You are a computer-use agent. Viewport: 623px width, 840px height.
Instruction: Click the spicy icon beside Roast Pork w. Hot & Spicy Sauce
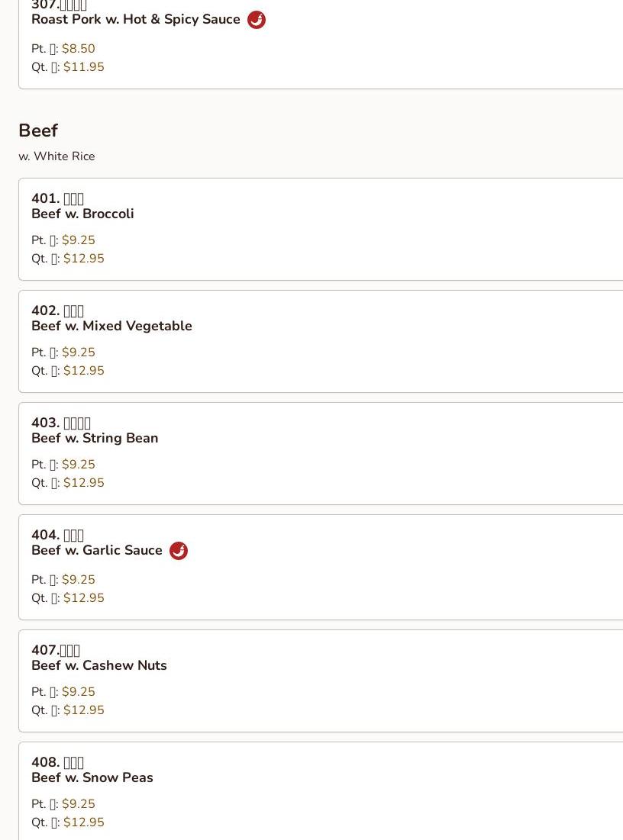tap(257, 20)
